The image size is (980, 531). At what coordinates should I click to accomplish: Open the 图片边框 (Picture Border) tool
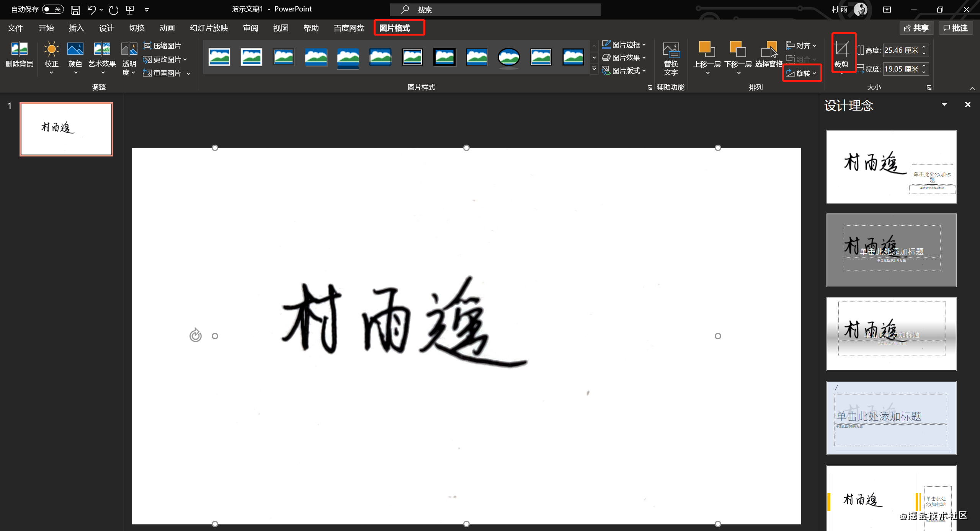(x=624, y=44)
